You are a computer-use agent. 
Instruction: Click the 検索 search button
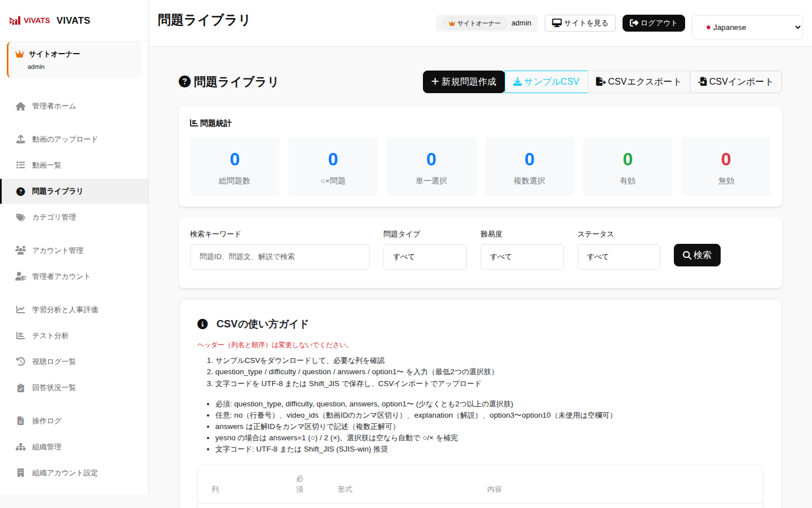(x=697, y=255)
